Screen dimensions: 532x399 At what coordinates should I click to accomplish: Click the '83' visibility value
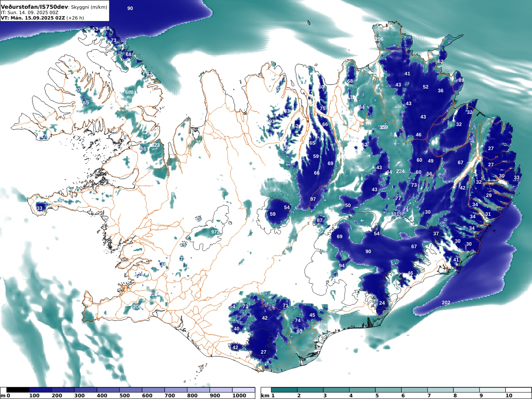[287, 111]
